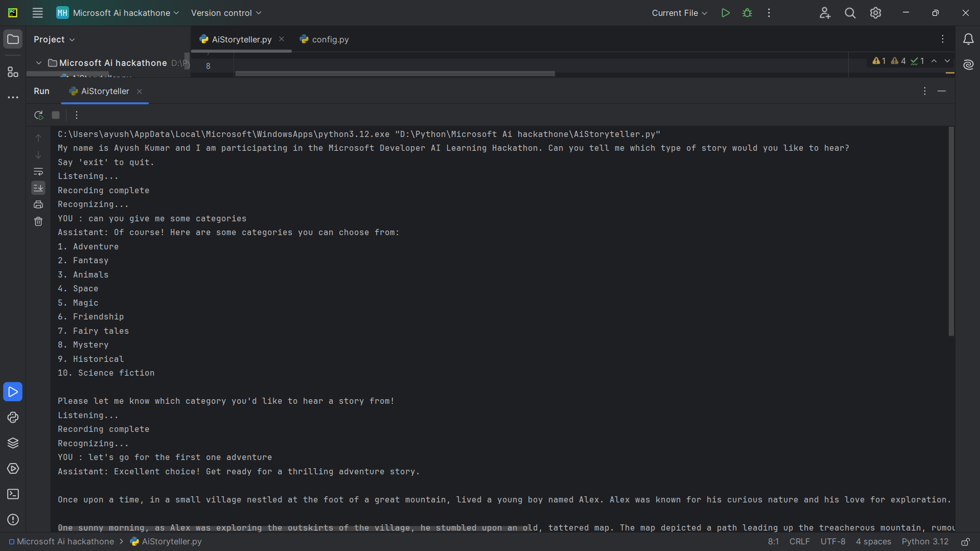Open more run actions in title bar
980x551 pixels.
pos(769,13)
